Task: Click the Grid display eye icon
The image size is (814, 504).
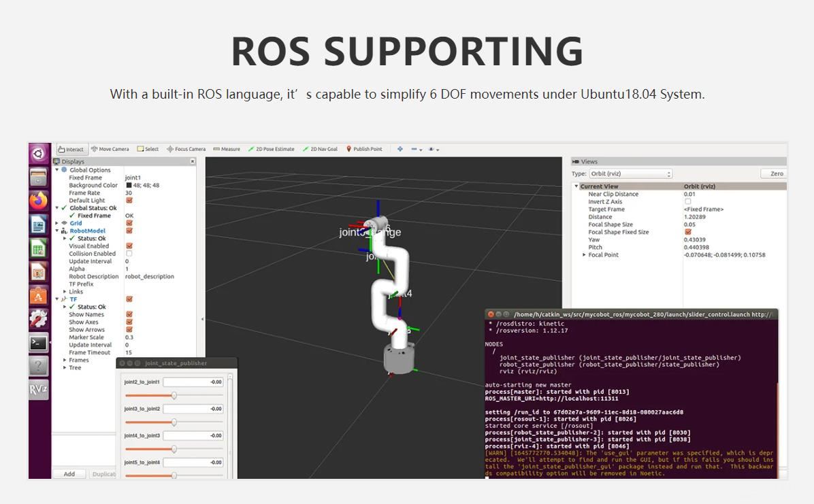Action: point(65,223)
